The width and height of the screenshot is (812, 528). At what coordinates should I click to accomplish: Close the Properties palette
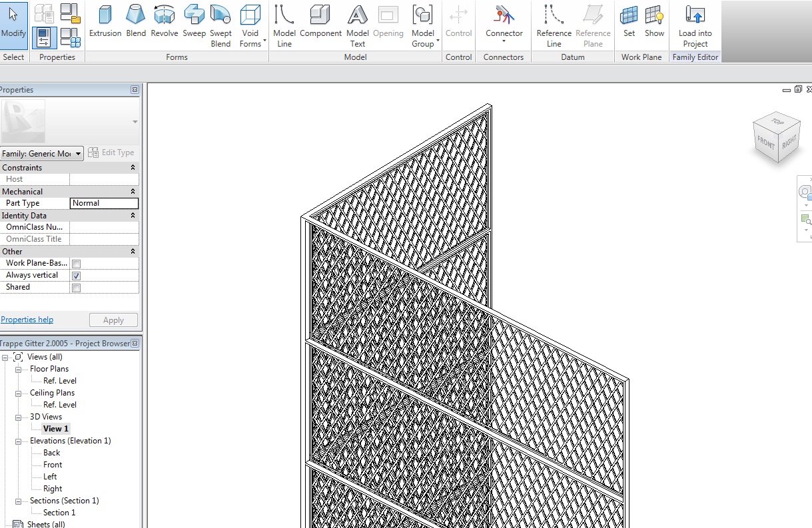pos(135,90)
